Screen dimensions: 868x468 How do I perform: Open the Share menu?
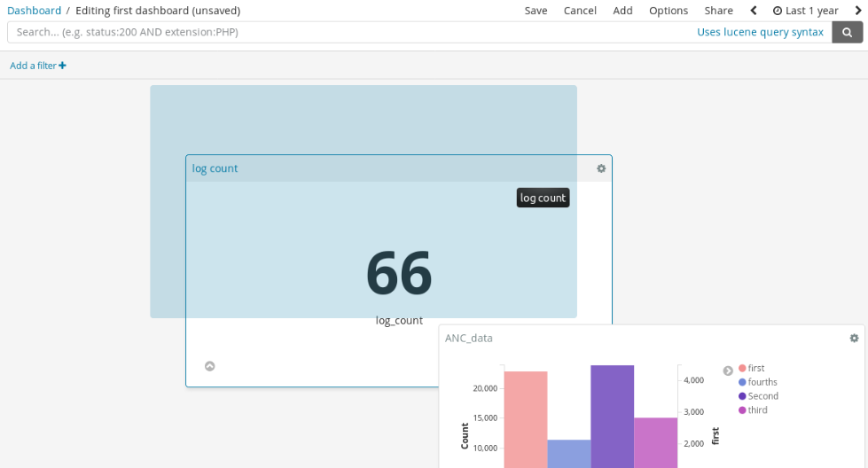(x=718, y=11)
